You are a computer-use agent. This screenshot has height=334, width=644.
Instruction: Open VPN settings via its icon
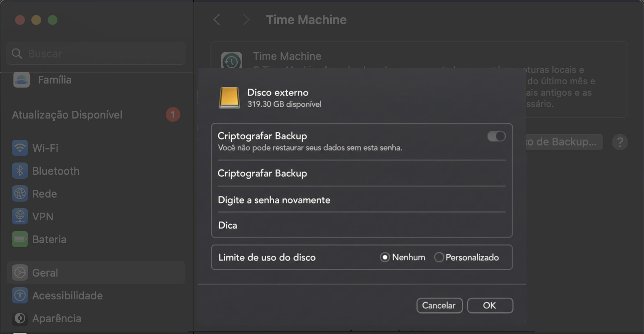pyautogui.click(x=19, y=216)
